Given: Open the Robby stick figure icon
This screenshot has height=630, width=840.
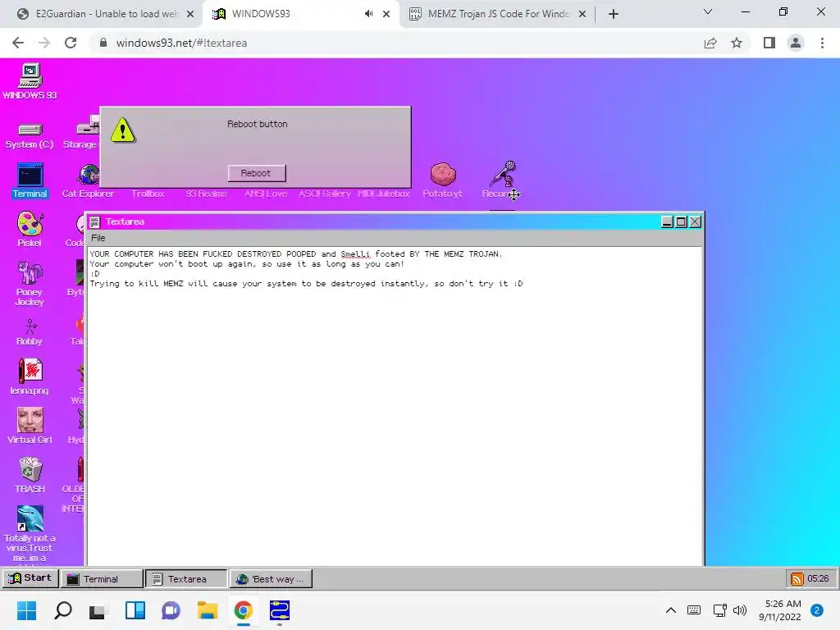Looking at the screenshot, I should pos(30,332).
